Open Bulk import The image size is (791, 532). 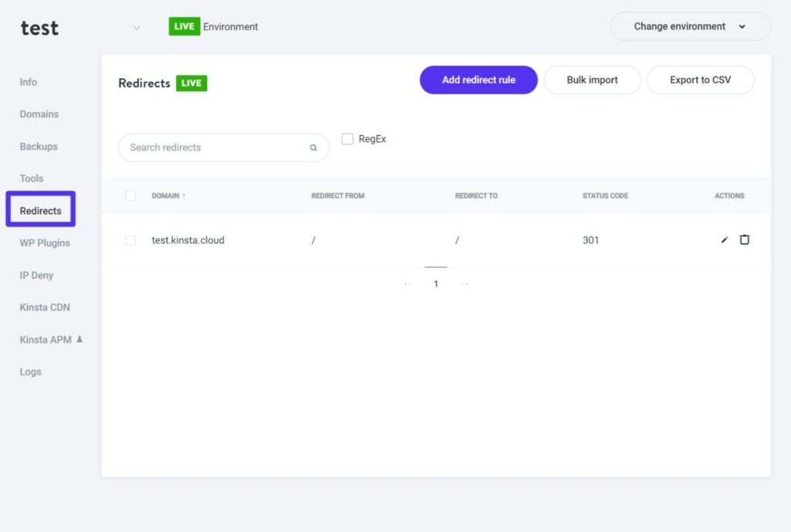592,80
